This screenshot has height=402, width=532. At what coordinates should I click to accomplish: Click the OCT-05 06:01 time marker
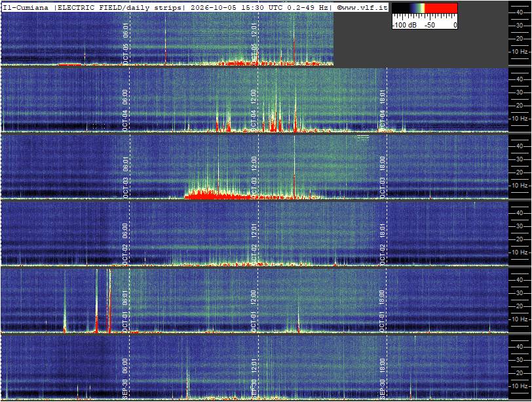126,43
